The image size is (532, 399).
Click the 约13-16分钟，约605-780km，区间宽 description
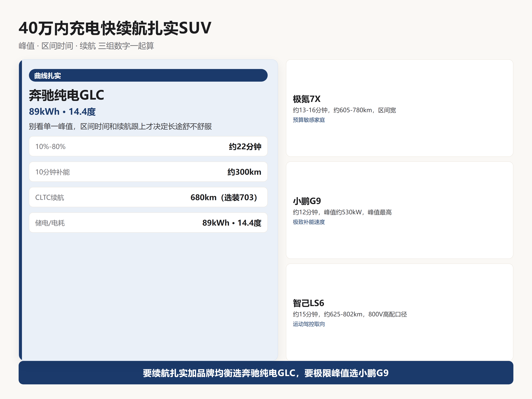click(x=344, y=110)
